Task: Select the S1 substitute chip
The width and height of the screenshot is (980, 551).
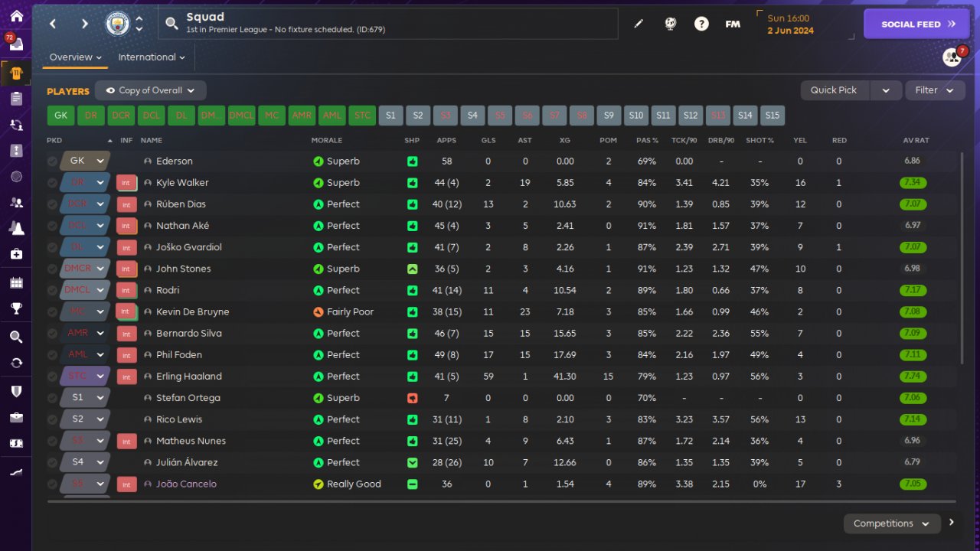Action: point(390,116)
